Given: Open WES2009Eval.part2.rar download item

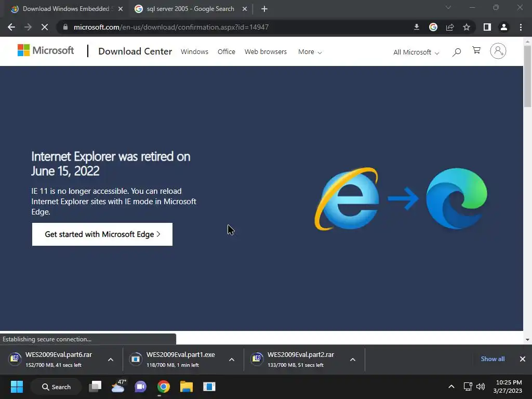Looking at the screenshot, I should [x=296, y=360].
